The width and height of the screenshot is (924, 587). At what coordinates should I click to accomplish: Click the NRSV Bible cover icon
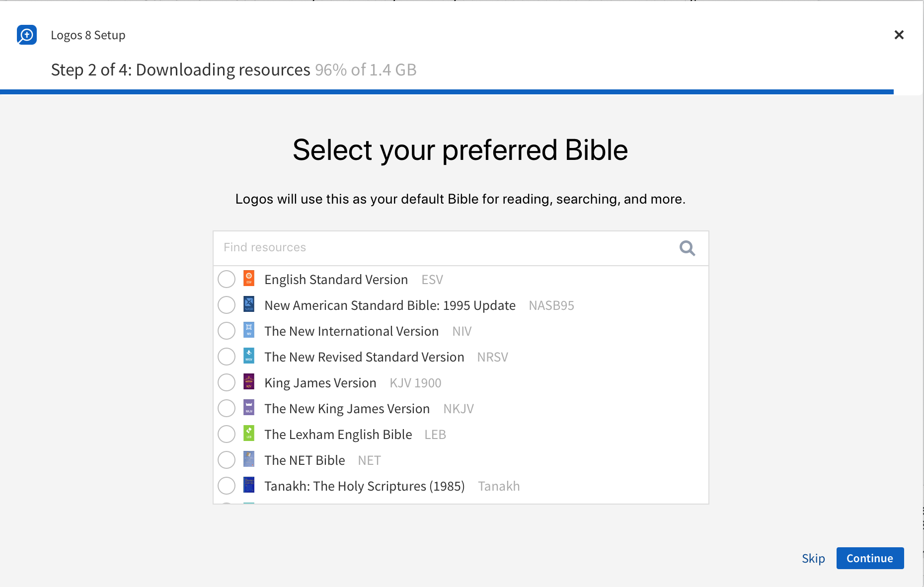point(249,356)
